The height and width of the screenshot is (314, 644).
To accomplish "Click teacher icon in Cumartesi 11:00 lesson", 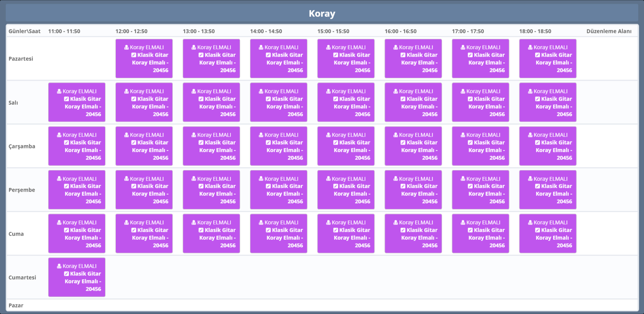I will [x=59, y=266].
